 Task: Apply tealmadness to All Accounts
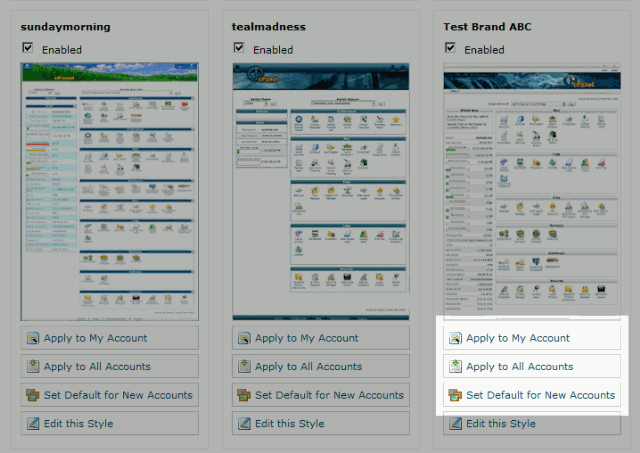(321, 366)
